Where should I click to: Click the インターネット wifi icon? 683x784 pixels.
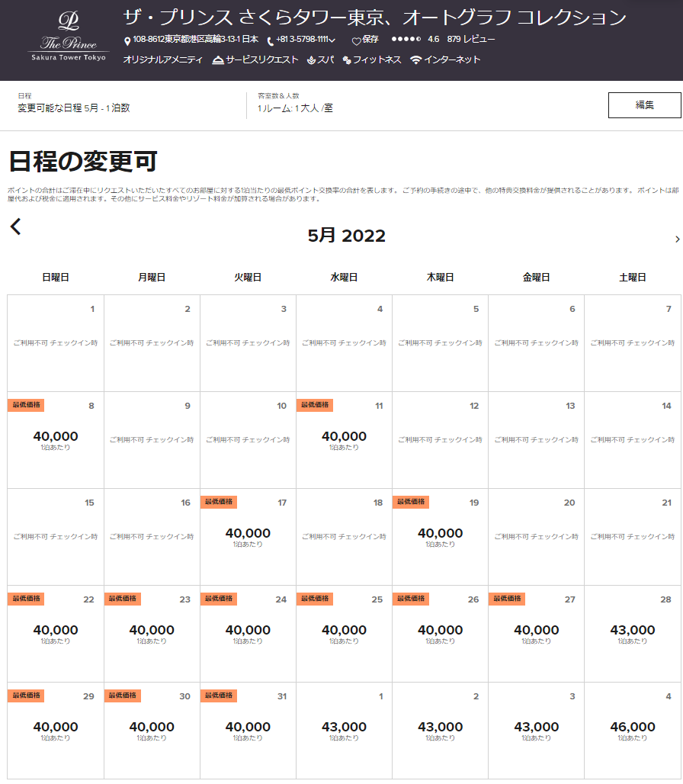[x=415, y=60]
